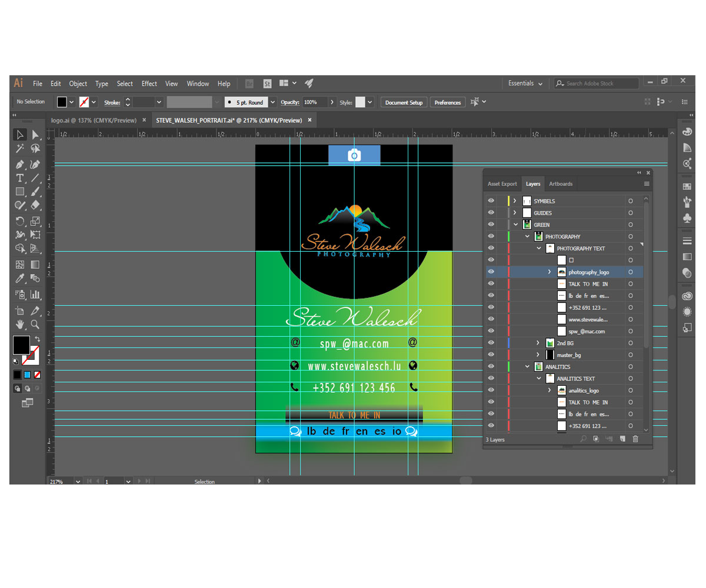
Task: Select the Magic Wand tool
Action: [x=19, y=149]
